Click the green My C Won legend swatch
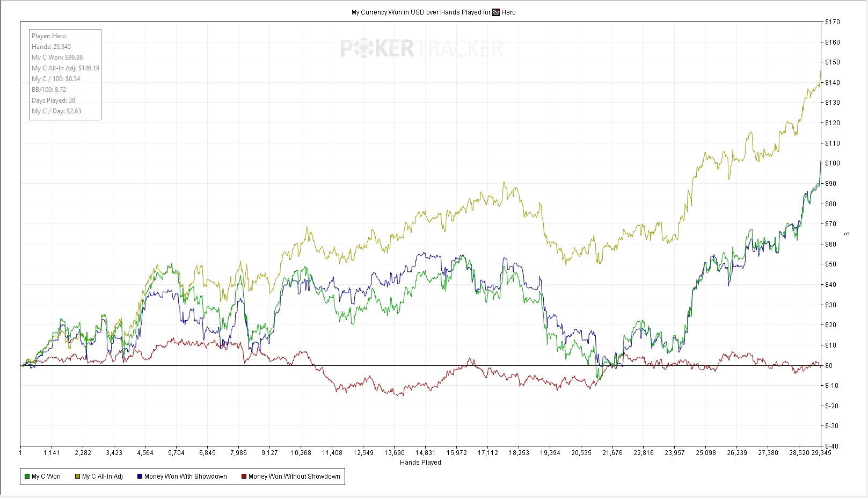This screenshot has height=498, width=868. pos(27,477)
